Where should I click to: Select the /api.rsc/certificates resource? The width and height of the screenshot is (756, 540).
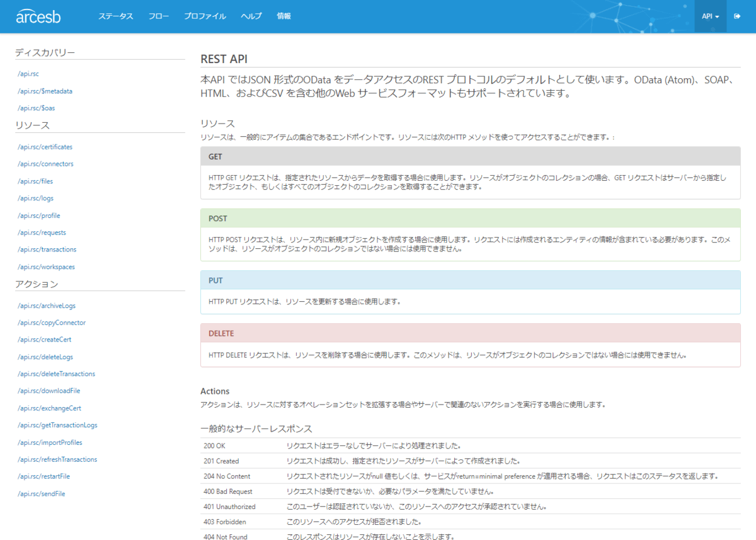[45, 147]
